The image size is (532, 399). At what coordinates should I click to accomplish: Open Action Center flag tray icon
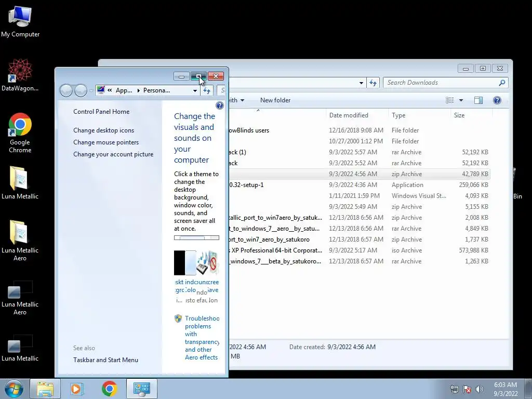(x=467, y=389)
